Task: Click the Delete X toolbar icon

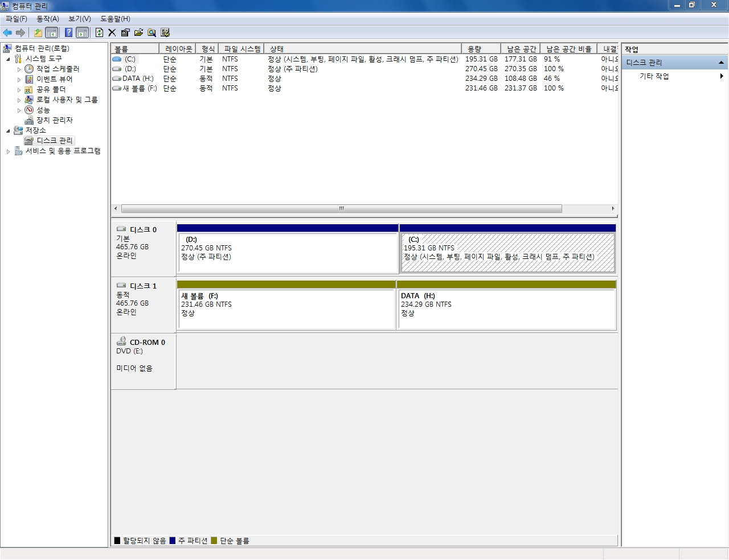Action: pos(112,32)
